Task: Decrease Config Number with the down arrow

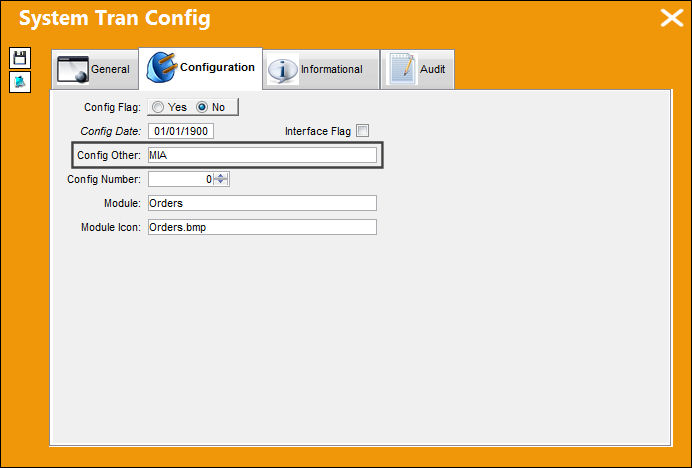Action: pyautogui.click(x=221, y=182)
